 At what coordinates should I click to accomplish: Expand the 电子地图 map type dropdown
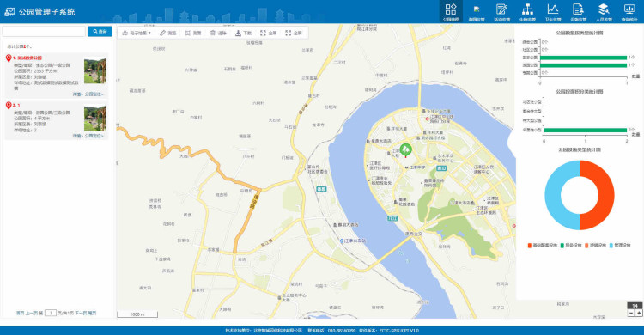[x=137, y=33]
